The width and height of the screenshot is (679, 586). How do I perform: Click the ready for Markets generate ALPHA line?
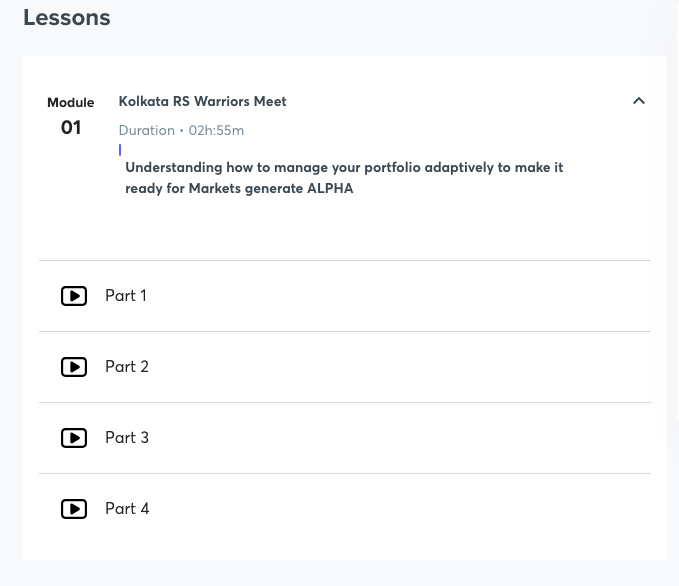[x=239, y=188]
